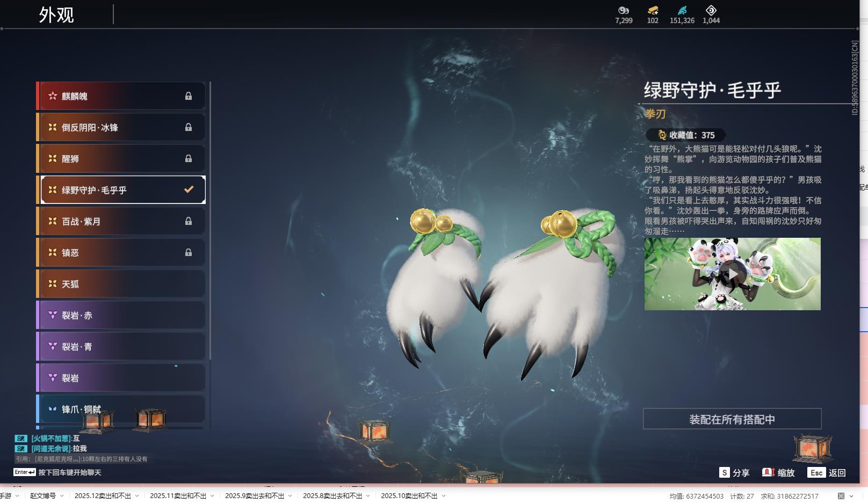Click the 计数: 27 count in status bar
The image size is (868, 504).
[x=742, y=496]
